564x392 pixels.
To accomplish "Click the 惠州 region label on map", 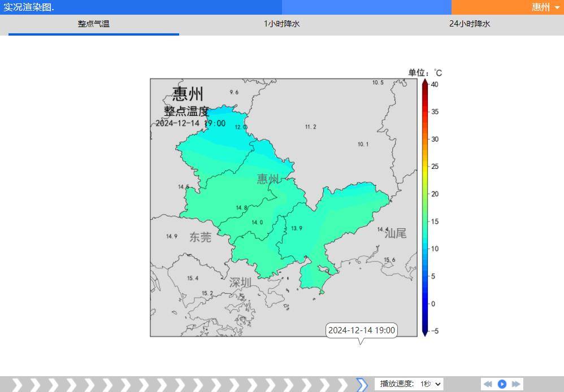I will (x=268, y=179).
